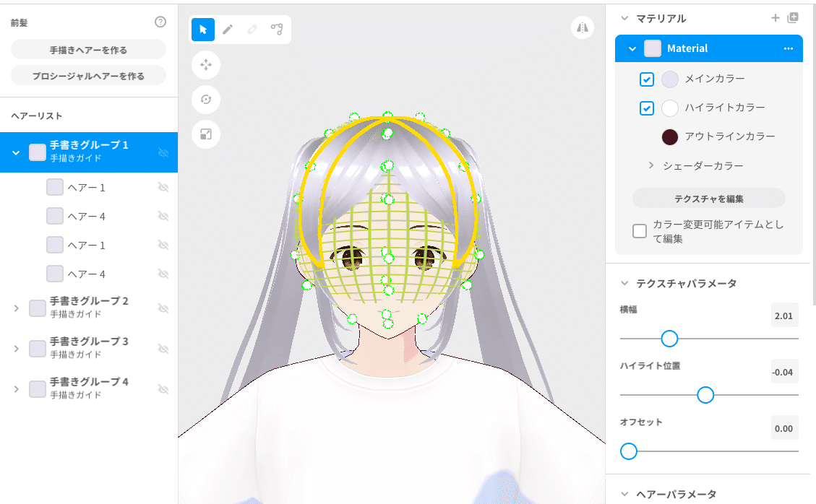Expand the シェーダーカラー section
The height and width of the screenshot is (504, 816).
tap(651, 165)
